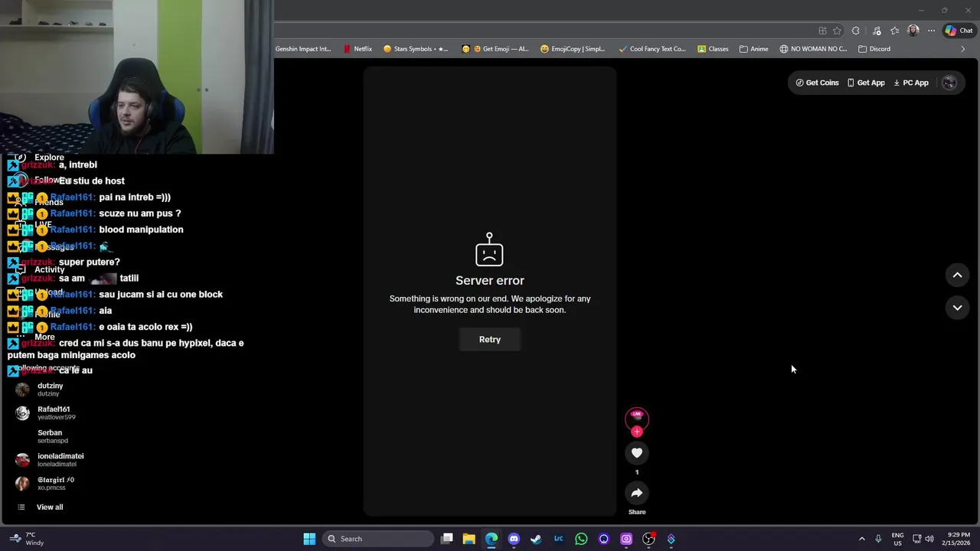980x551 pixels.
Task: Open Edge extensions puzzle icon
Action: coord(855,31)
